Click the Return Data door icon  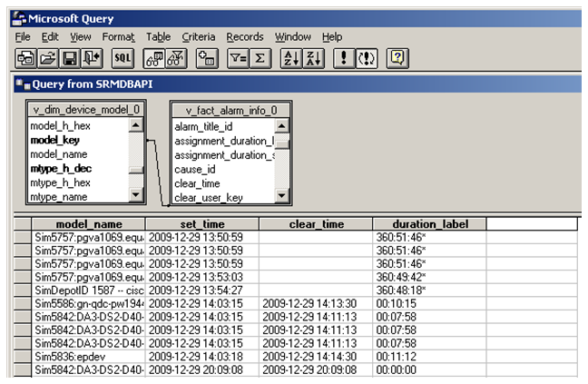point(92,58)
